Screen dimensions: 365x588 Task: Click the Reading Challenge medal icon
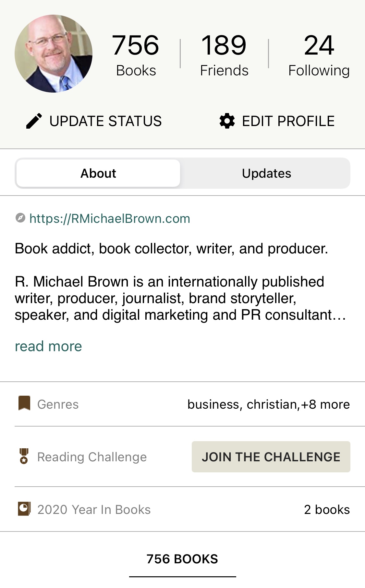[x=24, y=456]
